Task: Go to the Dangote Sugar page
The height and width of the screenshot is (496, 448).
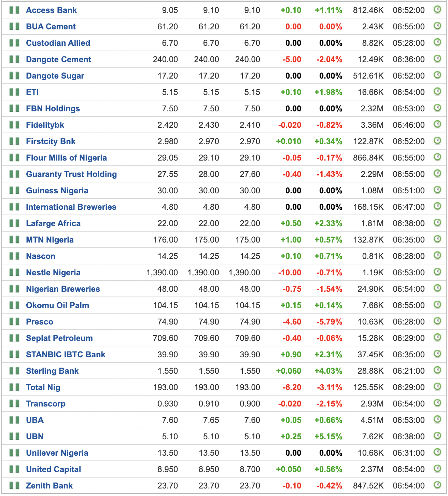Action: [55, 76]
